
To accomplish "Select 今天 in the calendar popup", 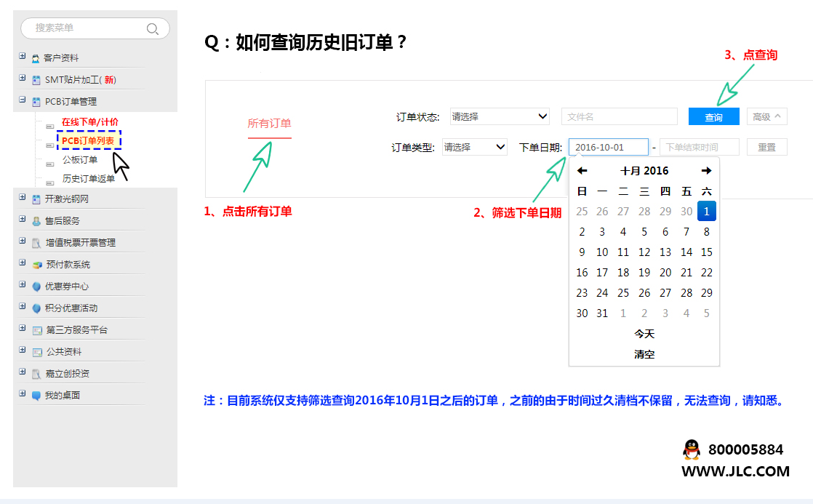I will [644, 334].
